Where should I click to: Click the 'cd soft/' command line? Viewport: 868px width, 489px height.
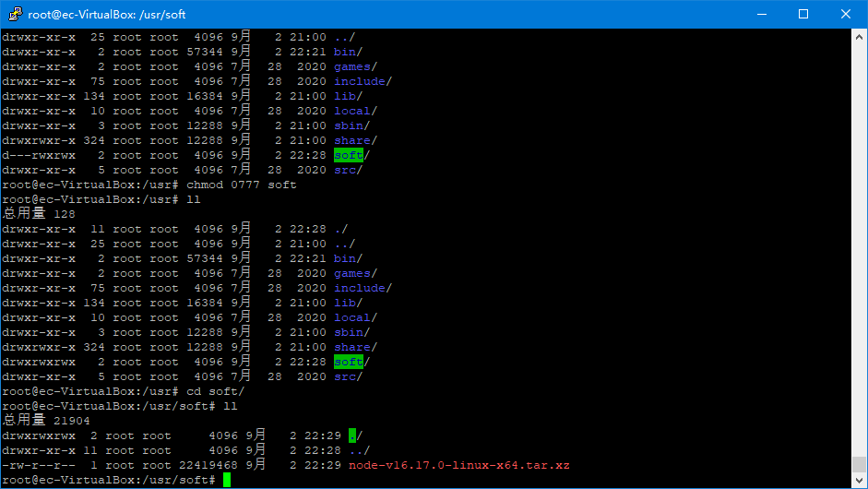click(x=124, y=391)
